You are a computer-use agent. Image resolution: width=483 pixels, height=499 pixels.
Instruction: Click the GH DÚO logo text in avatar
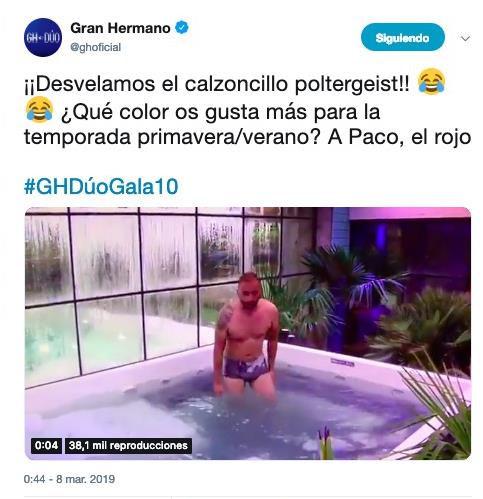[43, 38]
